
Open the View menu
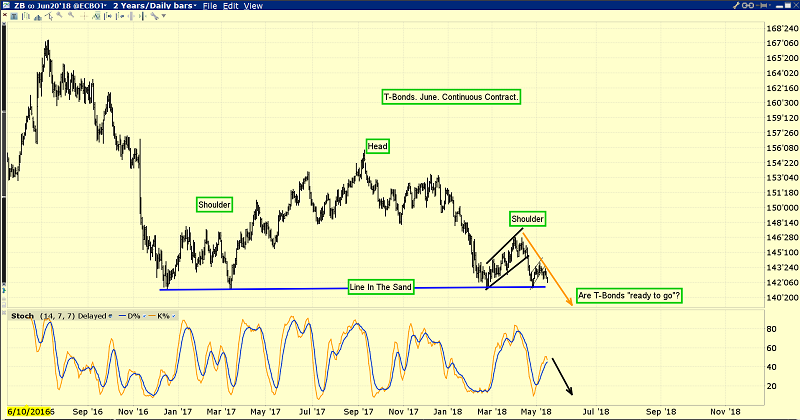pyautogui.click(x=254, y=6)
